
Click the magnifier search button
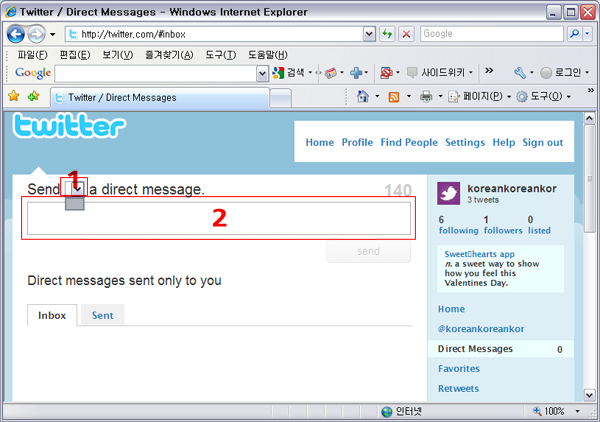click(x=574, y=34)
